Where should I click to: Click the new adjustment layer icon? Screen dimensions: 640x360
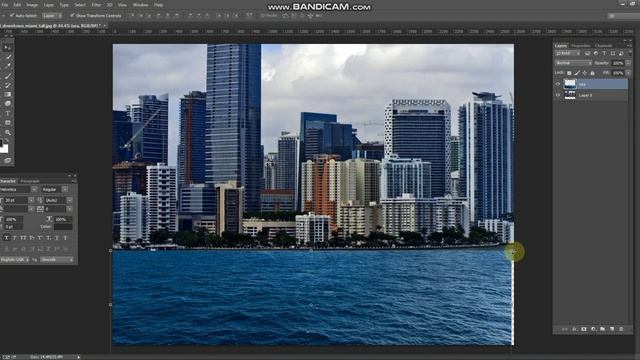click(593, 329)
